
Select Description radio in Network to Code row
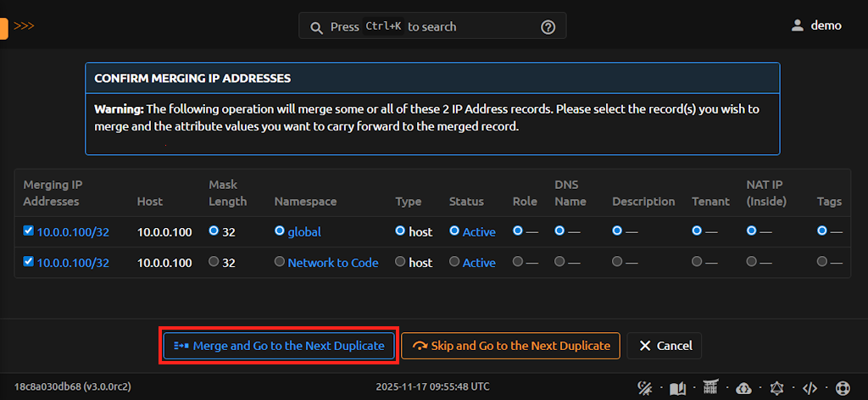coord(617,262)
